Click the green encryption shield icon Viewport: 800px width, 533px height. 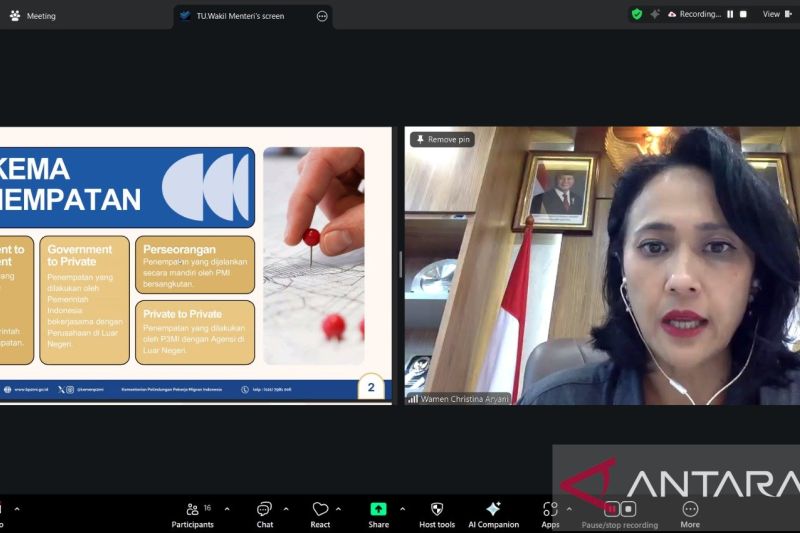[636, 14]
